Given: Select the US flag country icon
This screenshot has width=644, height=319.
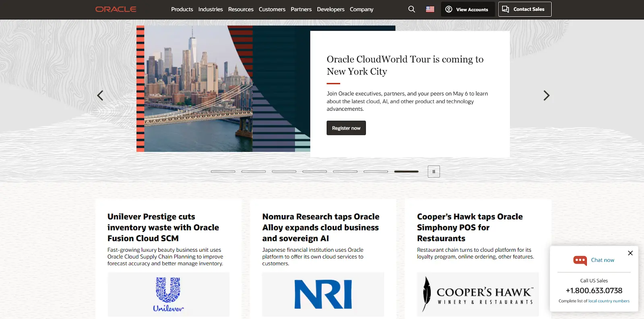Looking at the screenshot, I should (430, 9).
